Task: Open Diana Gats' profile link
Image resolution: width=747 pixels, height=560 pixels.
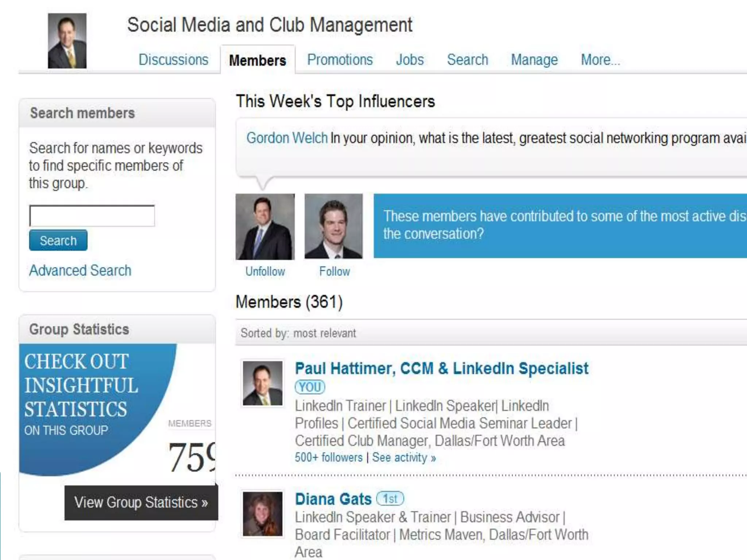Action: click(x=333, y=499)
